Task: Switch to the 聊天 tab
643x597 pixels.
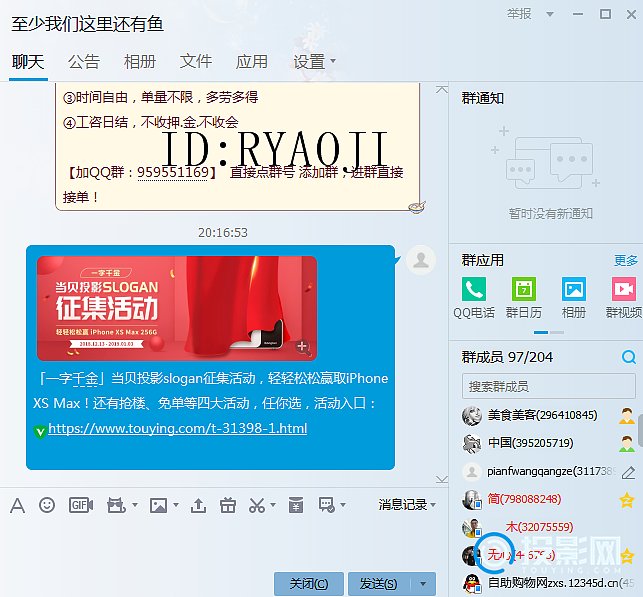Action: 28,62
